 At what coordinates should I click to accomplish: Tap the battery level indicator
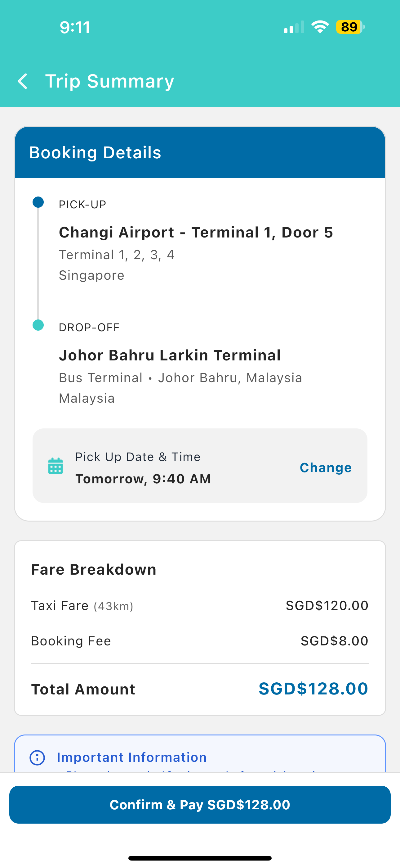point(350,27)
